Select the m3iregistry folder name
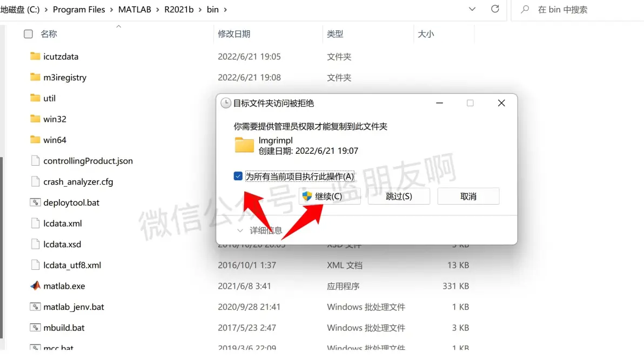 65,77
